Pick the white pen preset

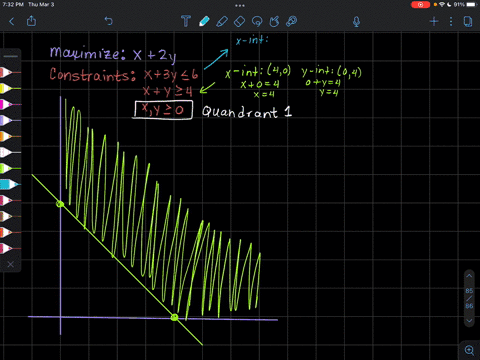coord(10,152)
